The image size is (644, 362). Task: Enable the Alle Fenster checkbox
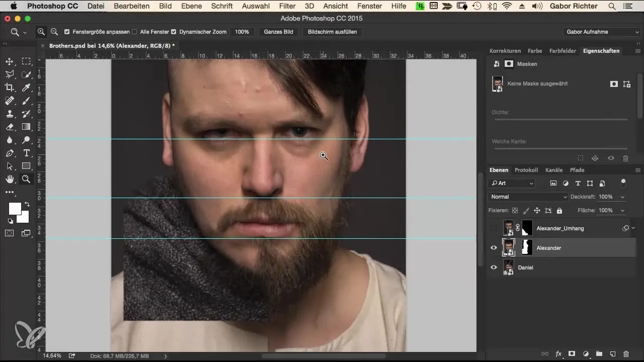tap(134, 32)
